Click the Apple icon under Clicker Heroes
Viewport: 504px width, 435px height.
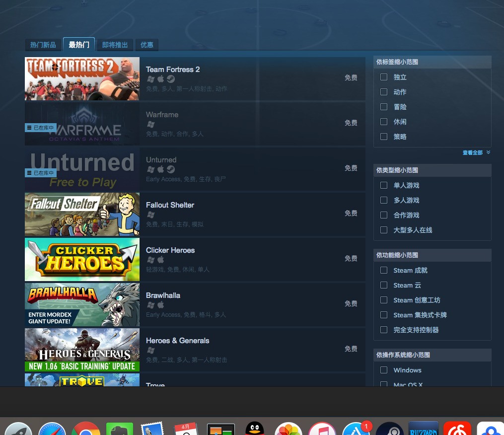click(160, 260)
